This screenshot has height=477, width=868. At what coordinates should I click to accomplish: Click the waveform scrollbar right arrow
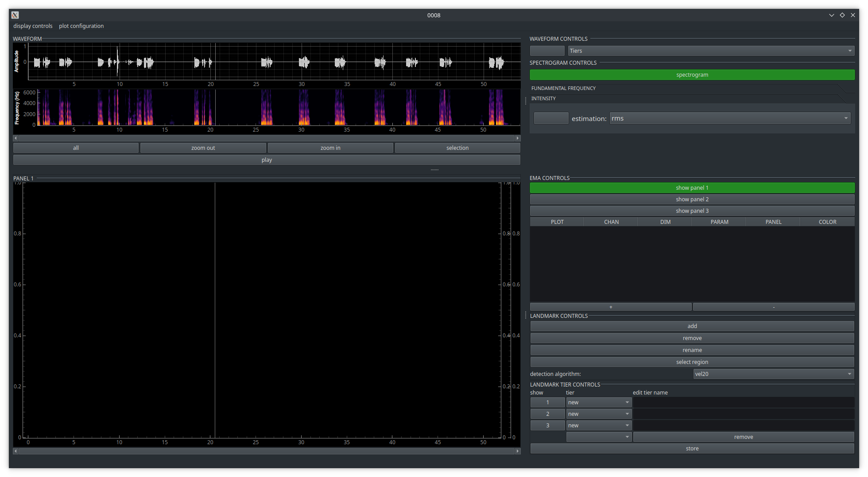tap(518, 138)
